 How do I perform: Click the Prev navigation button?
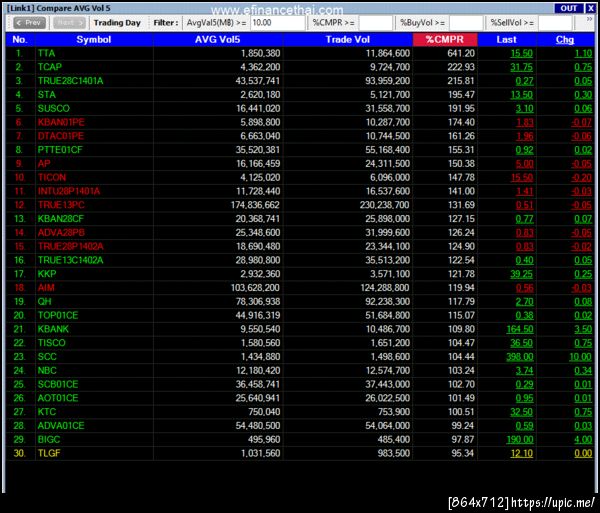click(29, 23)
